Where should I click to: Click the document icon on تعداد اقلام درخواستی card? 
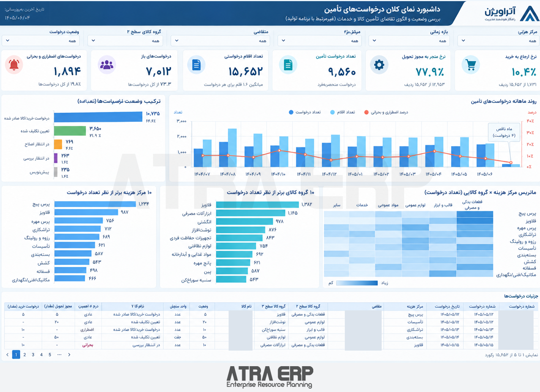click(196, 65)
